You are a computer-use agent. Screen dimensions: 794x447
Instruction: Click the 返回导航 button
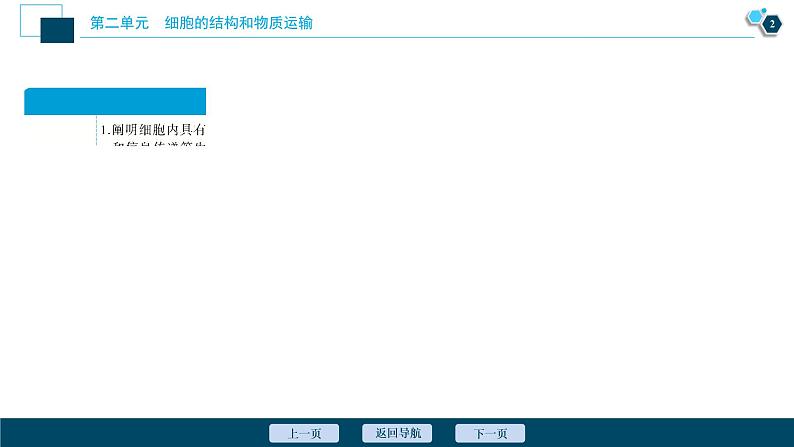click(x=397, y=433)
